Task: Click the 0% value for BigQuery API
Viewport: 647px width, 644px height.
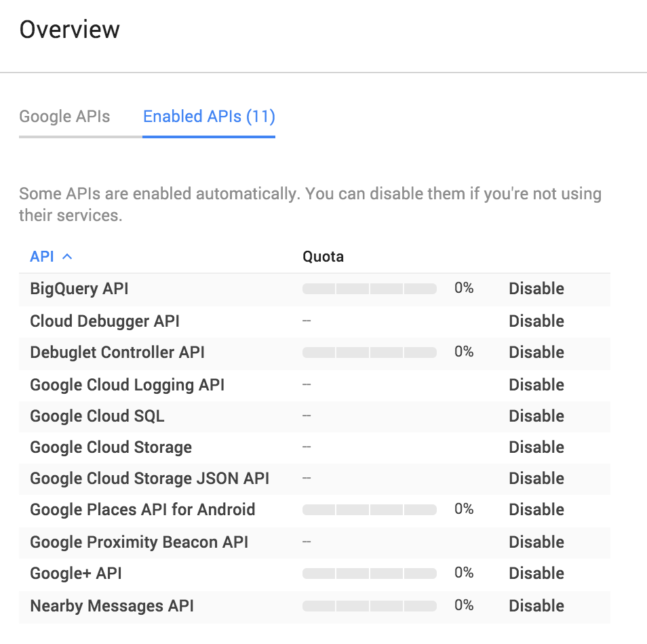Action: click(x=464, y=288)
